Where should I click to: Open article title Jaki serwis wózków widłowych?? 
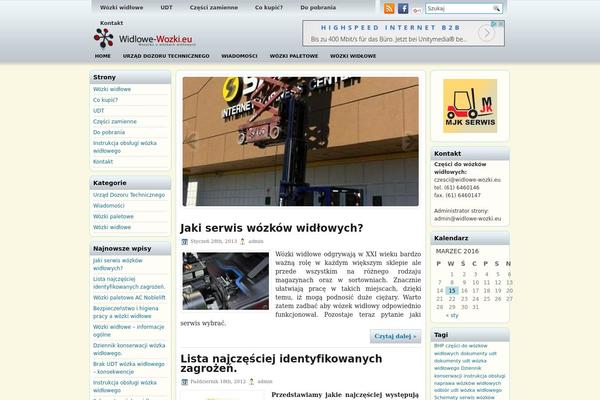pyautogui.click(x=271, y=228)
